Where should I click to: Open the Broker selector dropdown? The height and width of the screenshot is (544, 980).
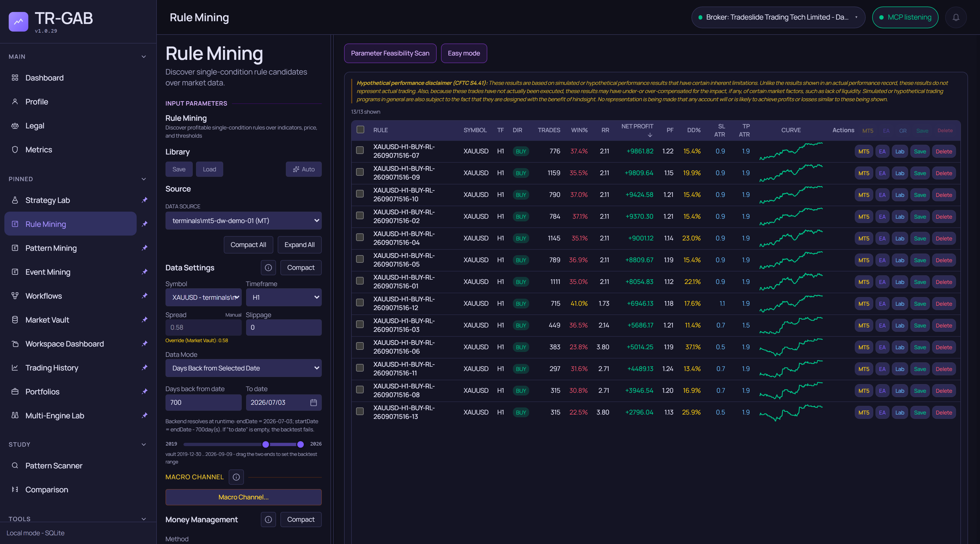click(x=778, y=17)
